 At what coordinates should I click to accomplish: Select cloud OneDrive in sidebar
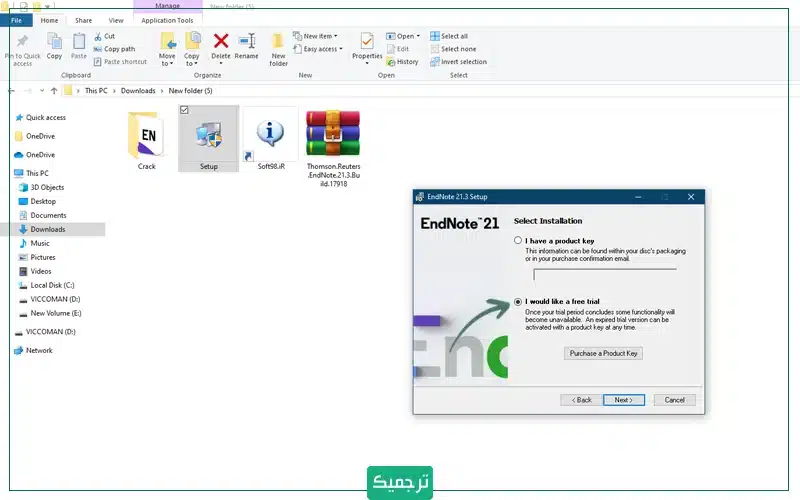click(x=35, y=155)
